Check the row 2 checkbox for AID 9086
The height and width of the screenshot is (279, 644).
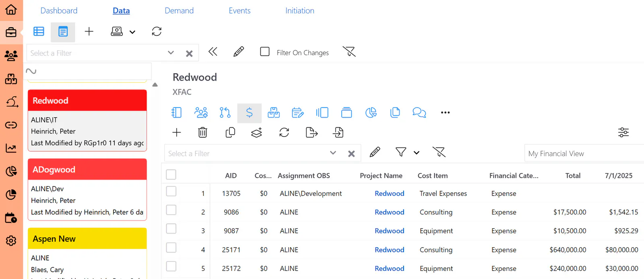click(171, 210)
